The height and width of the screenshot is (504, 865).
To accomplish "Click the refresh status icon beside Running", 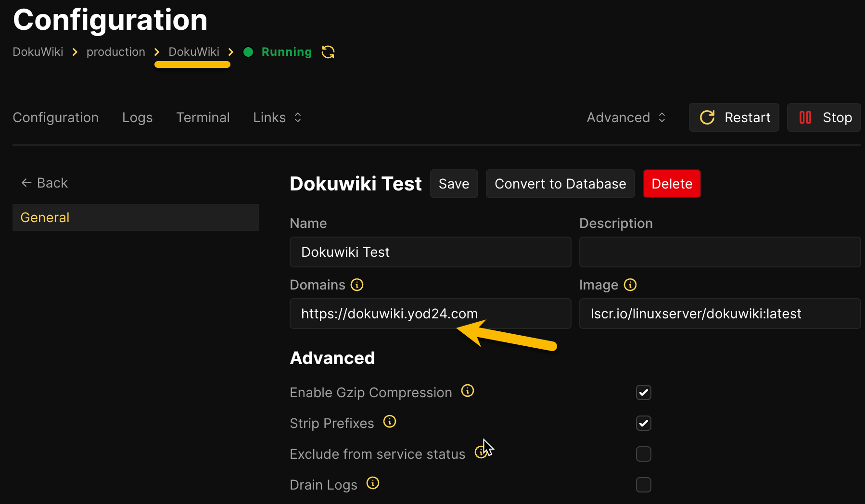I will point(328,52).
